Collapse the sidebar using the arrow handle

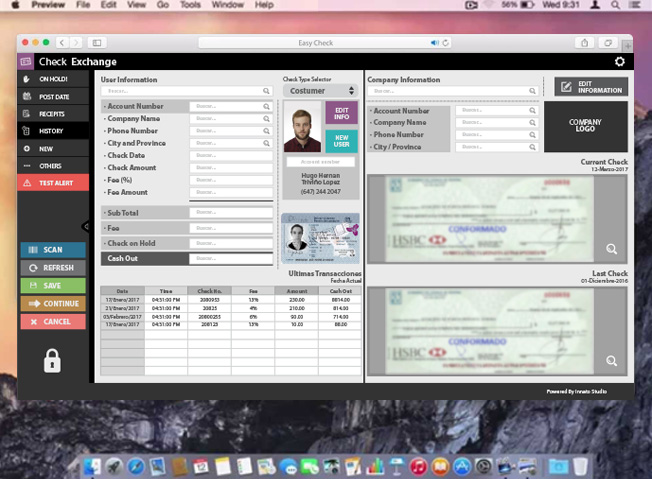[87, 227]
